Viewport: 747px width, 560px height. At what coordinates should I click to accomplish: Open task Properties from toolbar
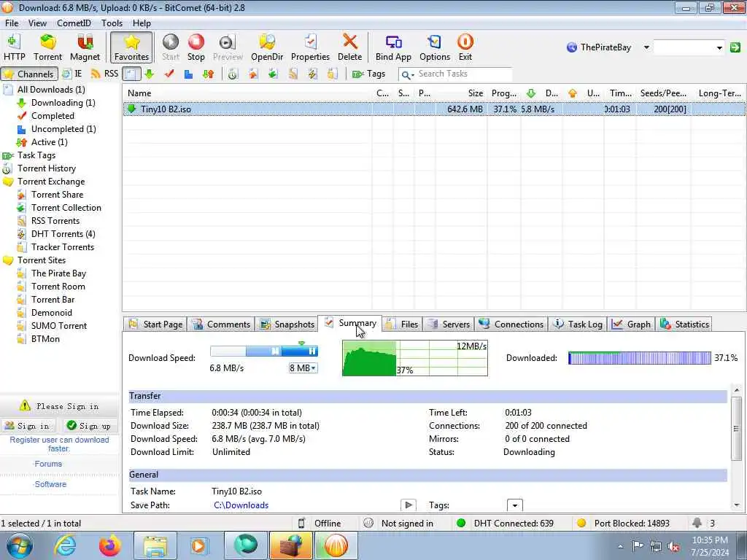[310, 47]
